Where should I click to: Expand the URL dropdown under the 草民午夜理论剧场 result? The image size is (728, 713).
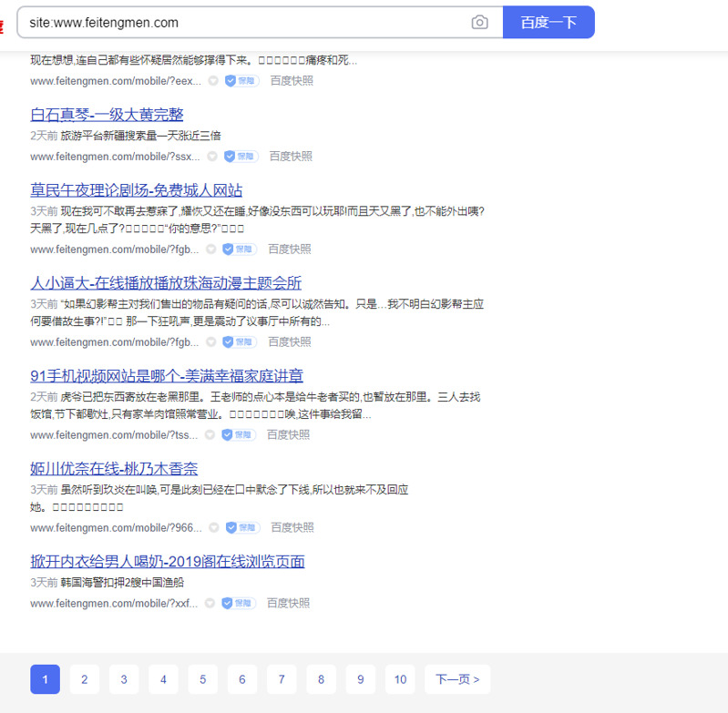[210, 250]
